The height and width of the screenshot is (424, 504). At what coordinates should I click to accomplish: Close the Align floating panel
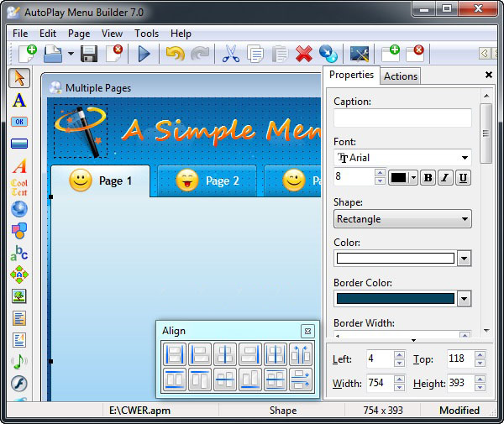[307, 331]
